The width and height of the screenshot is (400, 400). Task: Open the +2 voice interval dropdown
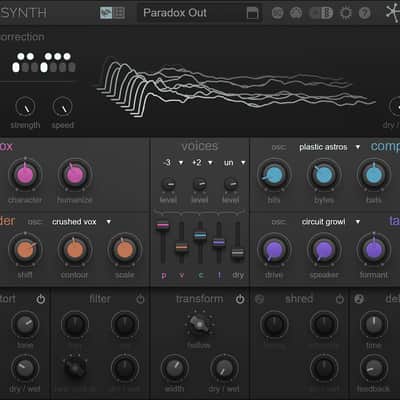tap(202, 163)
